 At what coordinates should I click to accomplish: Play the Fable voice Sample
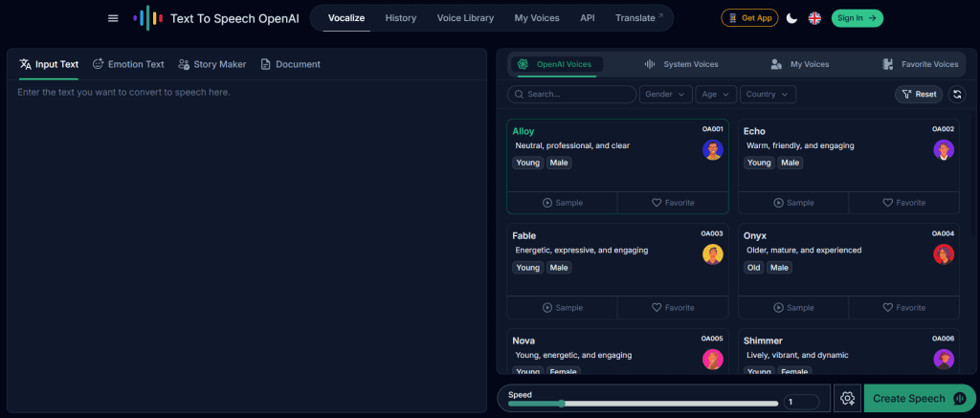coord(563,307)
